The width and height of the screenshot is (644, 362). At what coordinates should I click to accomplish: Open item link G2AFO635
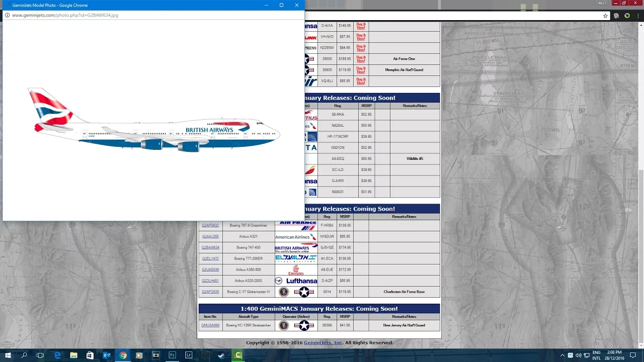coord(210,292)
